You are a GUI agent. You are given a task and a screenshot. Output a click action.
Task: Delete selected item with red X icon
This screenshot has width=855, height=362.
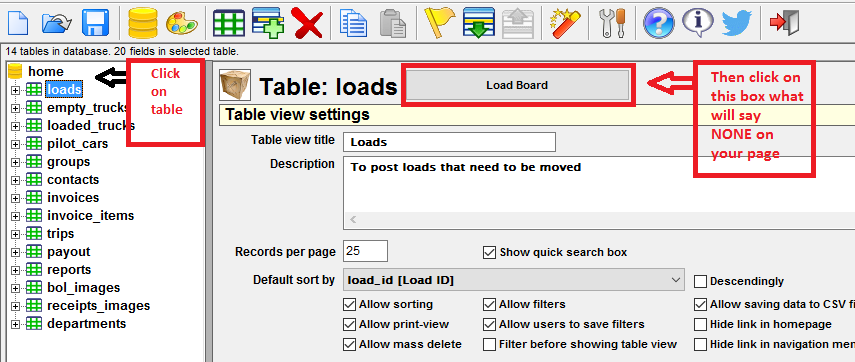(x=308, y=23)
